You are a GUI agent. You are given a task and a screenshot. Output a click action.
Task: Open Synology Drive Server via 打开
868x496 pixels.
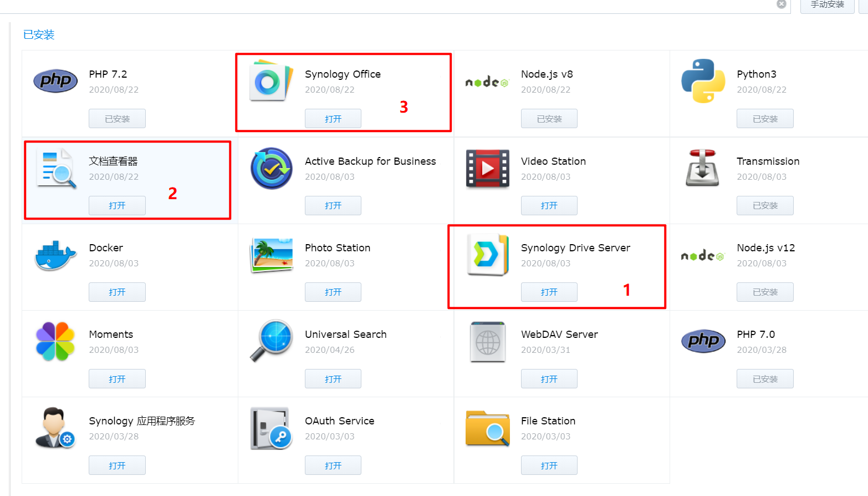click(x=549, y=292)
